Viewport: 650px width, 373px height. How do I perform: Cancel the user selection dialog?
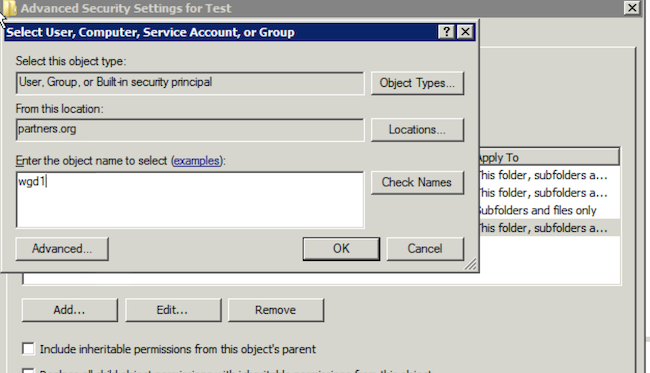[x=425, y=249]
